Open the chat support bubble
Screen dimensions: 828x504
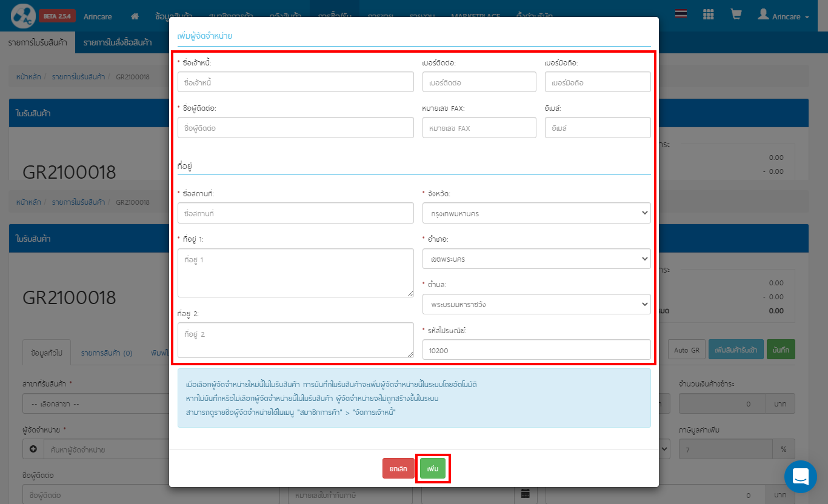point(800,476)
